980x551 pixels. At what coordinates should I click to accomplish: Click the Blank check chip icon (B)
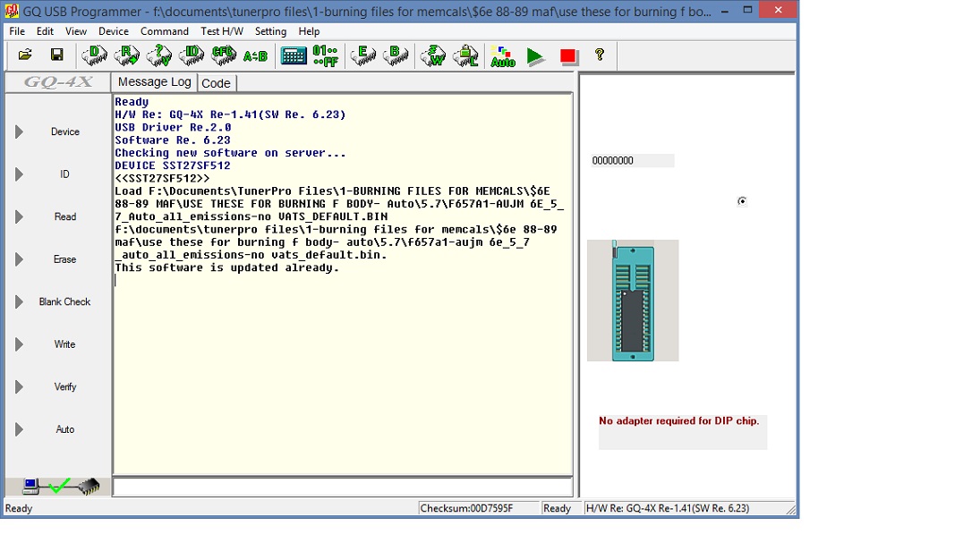click(x=396, y=55)
